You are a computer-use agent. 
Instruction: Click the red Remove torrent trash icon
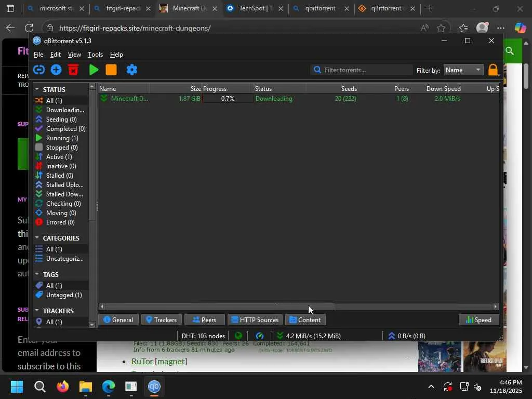73,70
